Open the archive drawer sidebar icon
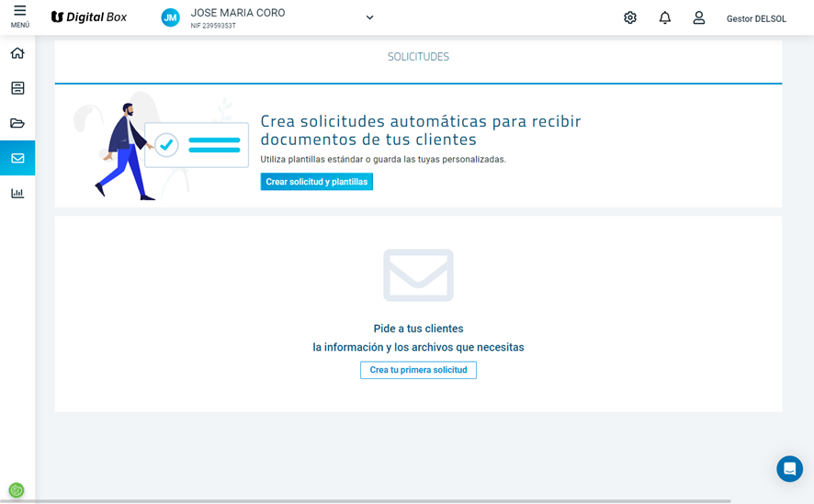This screenshot has height=504, width=814. [x=17, y=88]
